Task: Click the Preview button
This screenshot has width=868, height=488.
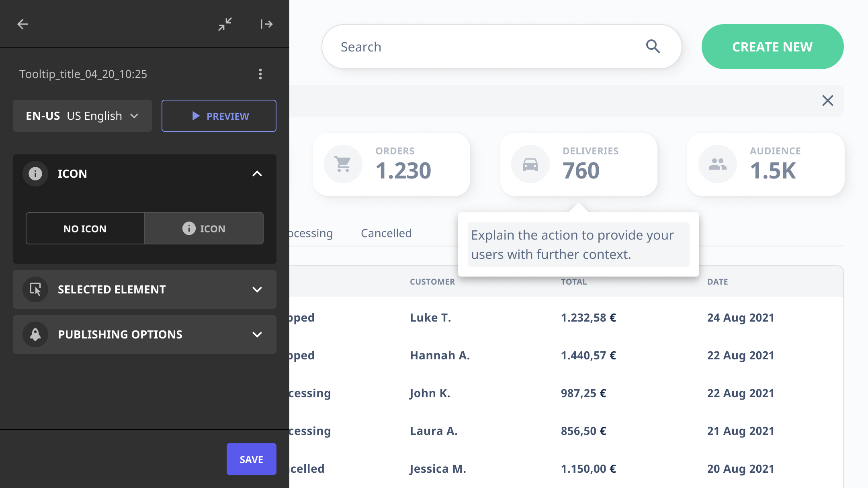Action: (219, 116)
